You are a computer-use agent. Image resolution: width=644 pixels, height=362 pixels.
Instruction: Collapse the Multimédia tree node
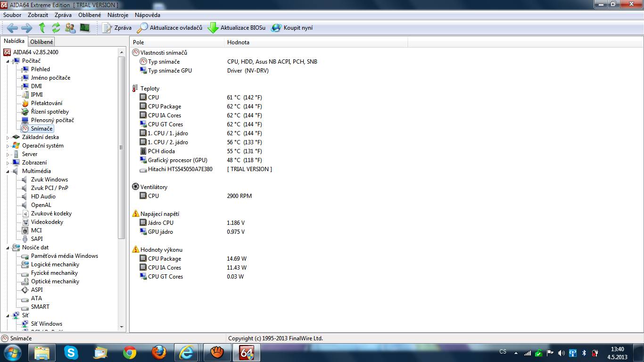[x=8, y=171]
